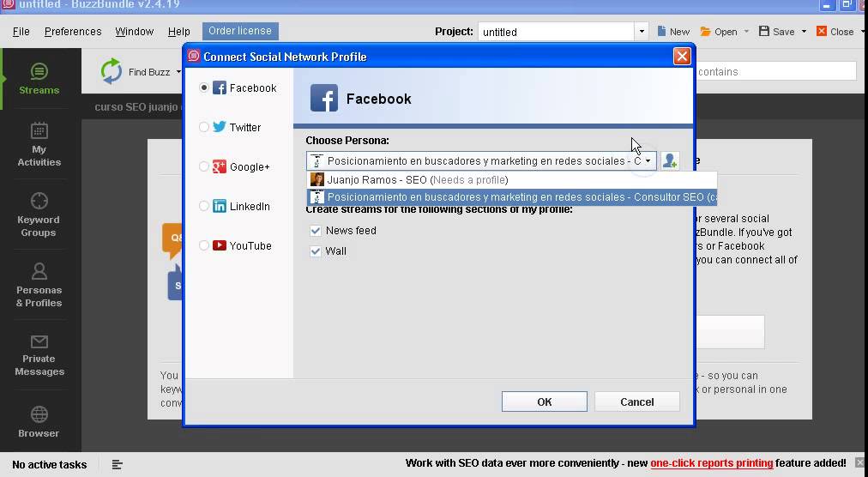Open Private Messages in sidebar
Screen dimensions: 868x477
(x=39, y=354)
